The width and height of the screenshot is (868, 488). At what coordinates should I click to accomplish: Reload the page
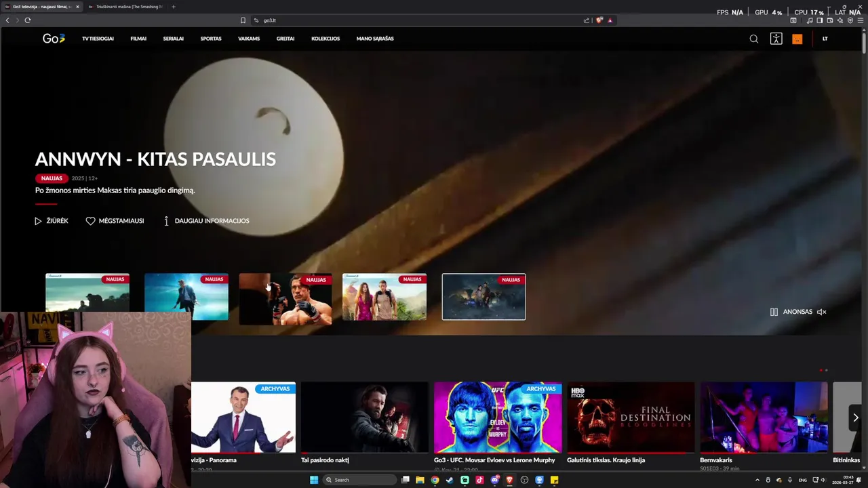click(x=28, y=20)
